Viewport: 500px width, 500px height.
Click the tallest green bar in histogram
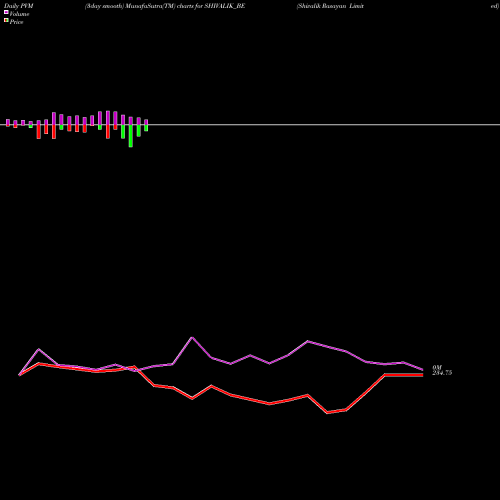tap(131, 136)
